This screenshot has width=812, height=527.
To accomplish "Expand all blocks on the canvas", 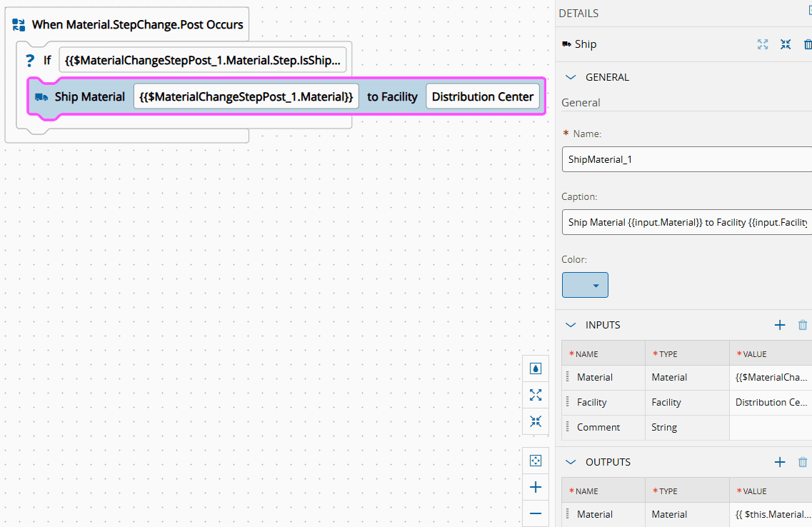I will click(x=536, y=395).
